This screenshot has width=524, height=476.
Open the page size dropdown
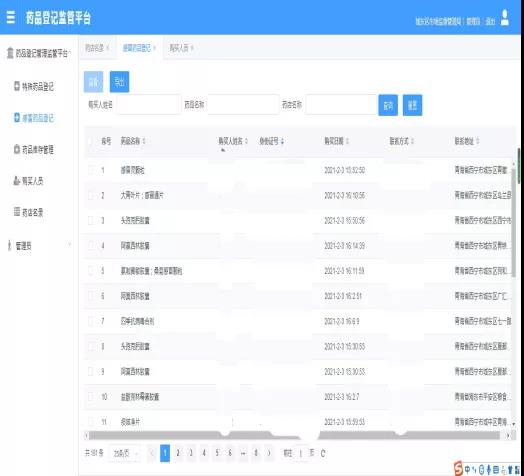tap(125, 454)
